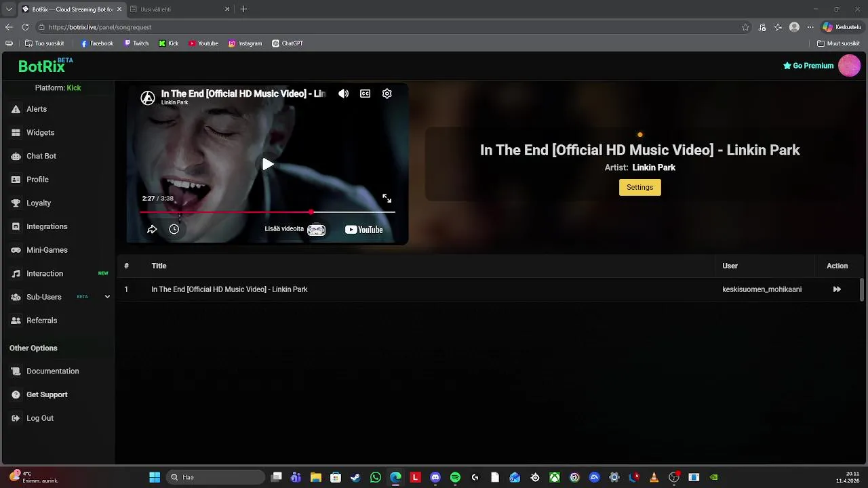868x488 pixels.
Task: Click Lisää videoita more videos button
Action: click(x=295, y=230)
